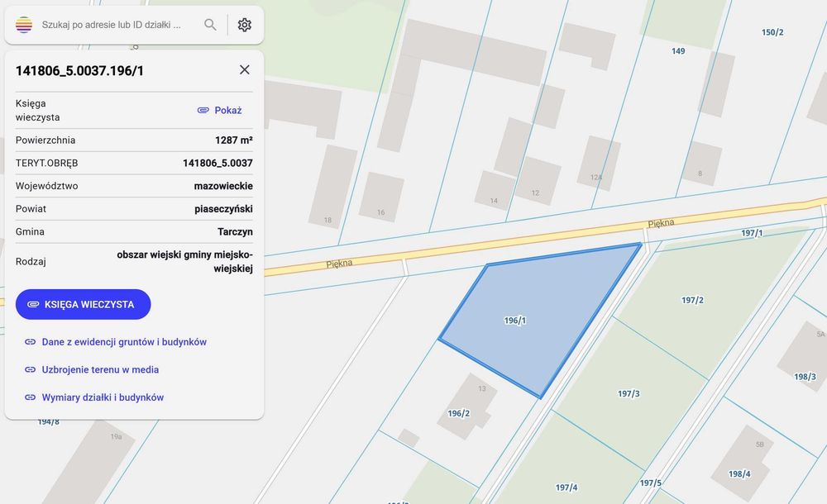The height and width of the screenshot is (504, 827).
Task: Click building number 12A on map
Action: [596, 177]
